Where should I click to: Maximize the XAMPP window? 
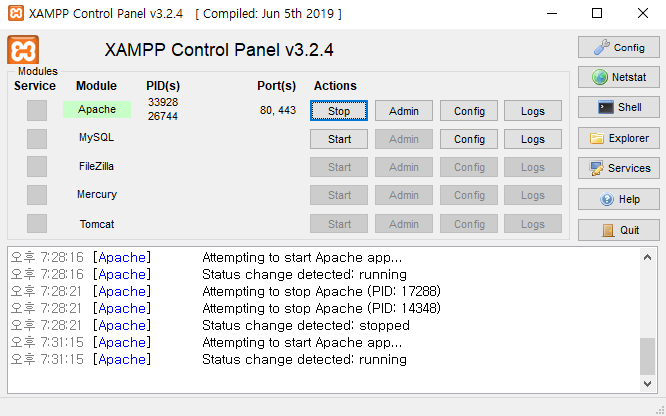pos(597,13)
